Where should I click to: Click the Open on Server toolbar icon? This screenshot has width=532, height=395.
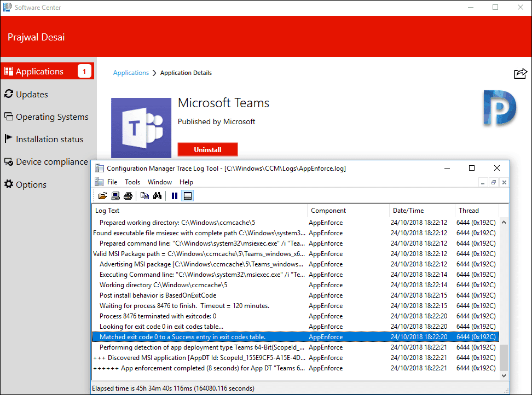(115, 196)
